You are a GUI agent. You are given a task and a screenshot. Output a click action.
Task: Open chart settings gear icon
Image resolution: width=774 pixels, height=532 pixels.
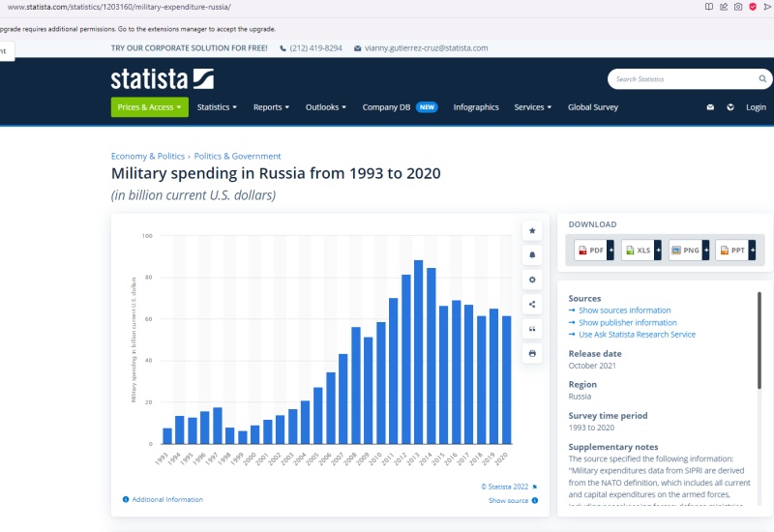532,280
